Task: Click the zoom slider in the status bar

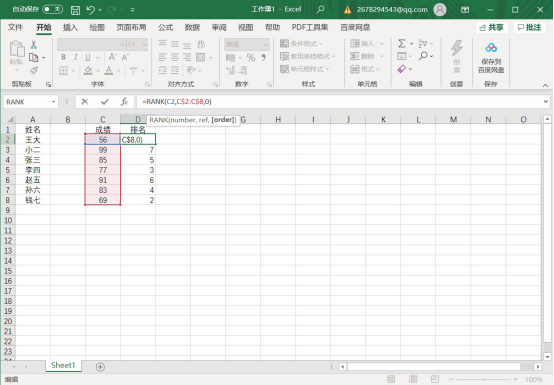Action: coord(483,379)
